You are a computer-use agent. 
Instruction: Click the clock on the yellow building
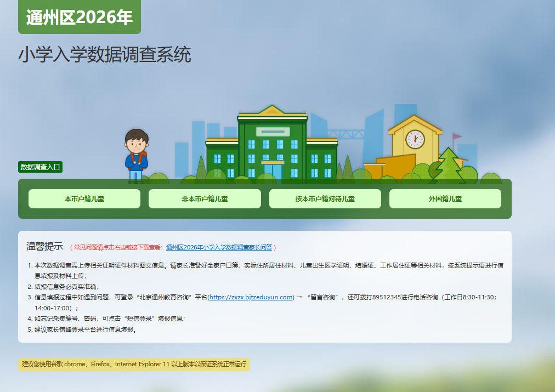[x=415, y=139]
